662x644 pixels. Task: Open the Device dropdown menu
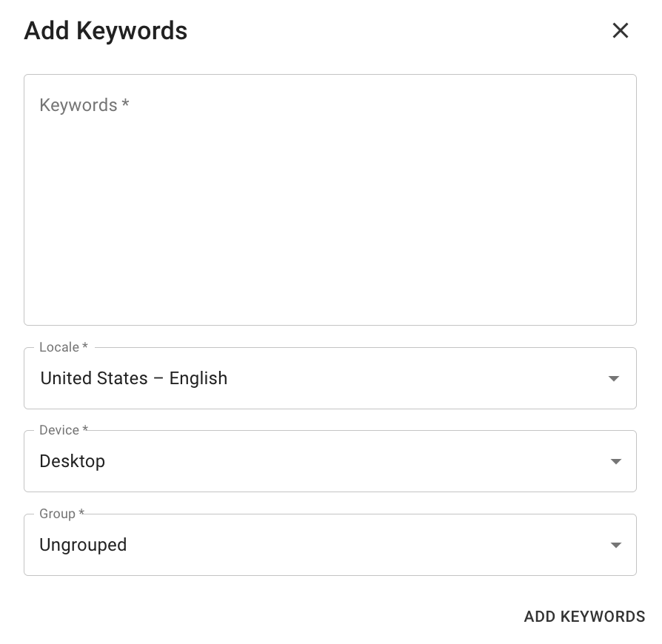(x=330, y=461)
